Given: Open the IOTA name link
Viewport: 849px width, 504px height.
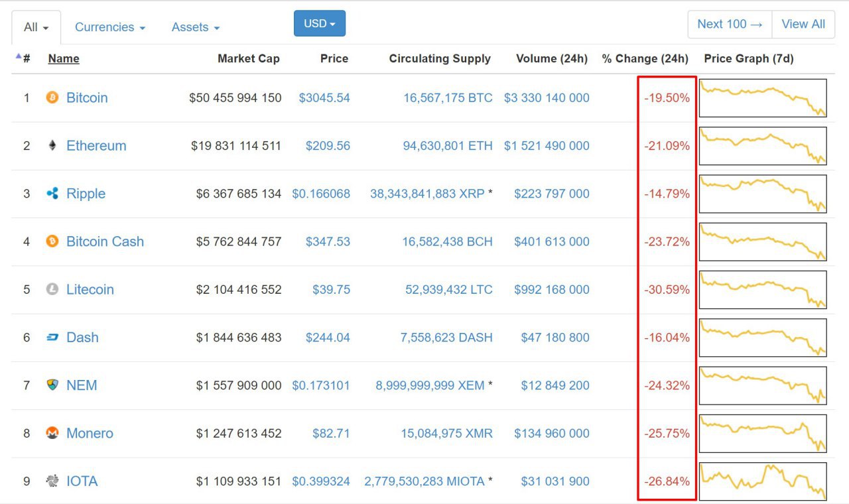Looking at the screenshot, I should [x=82, y=481].
